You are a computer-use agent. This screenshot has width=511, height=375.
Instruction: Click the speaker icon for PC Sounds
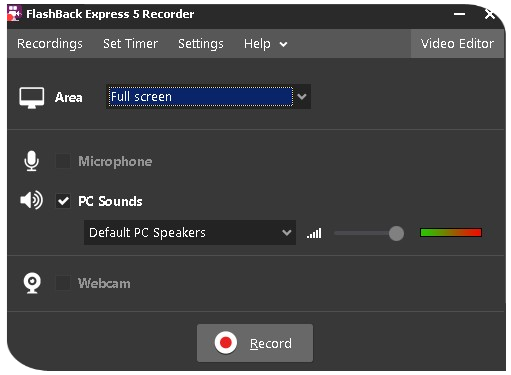[x=31, y=200]
